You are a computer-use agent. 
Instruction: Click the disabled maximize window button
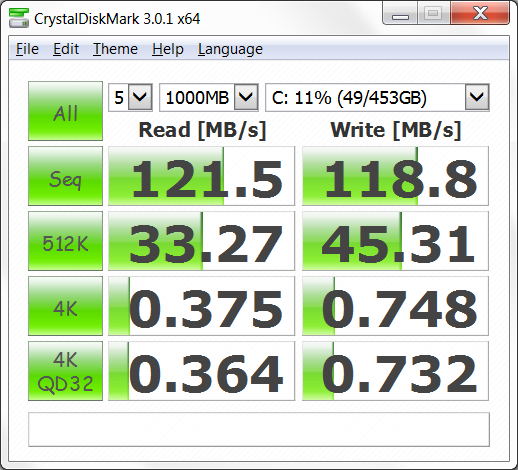coord(433,14)
